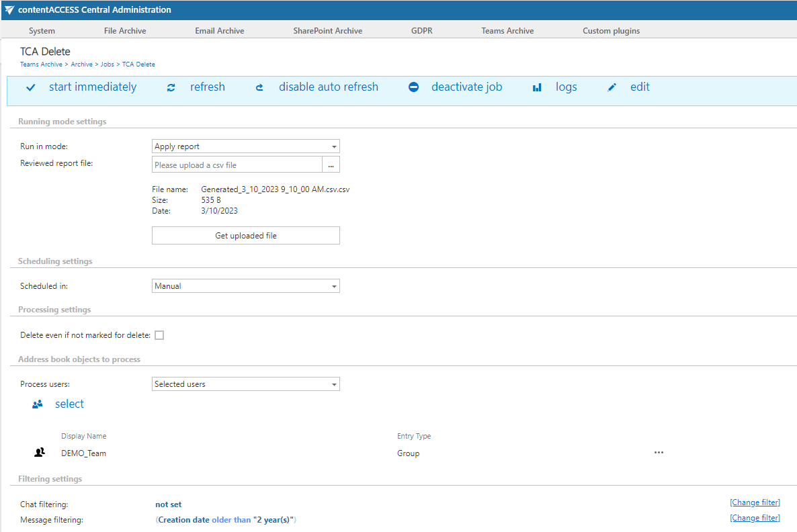Viewport: 797px width, 532px height.
Task: Click the refresh arrows icon
Action: [171, 87]
